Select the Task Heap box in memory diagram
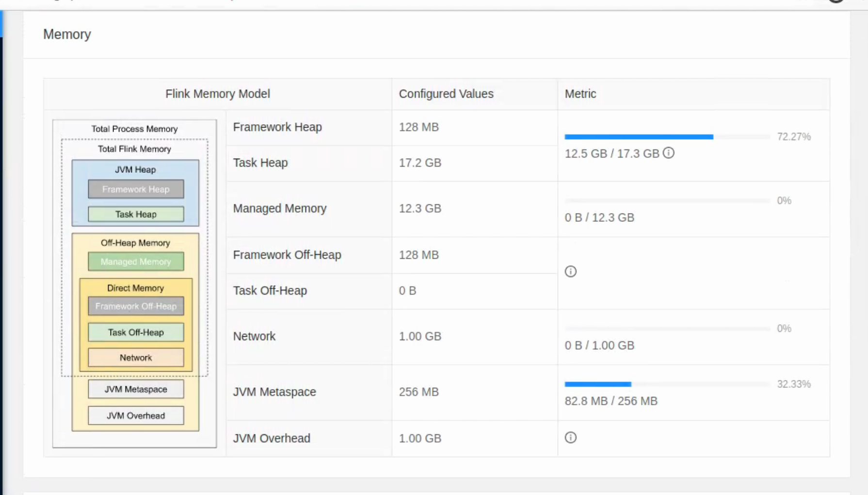The width and height of the screenshot is (868, 495). point(136,214)
